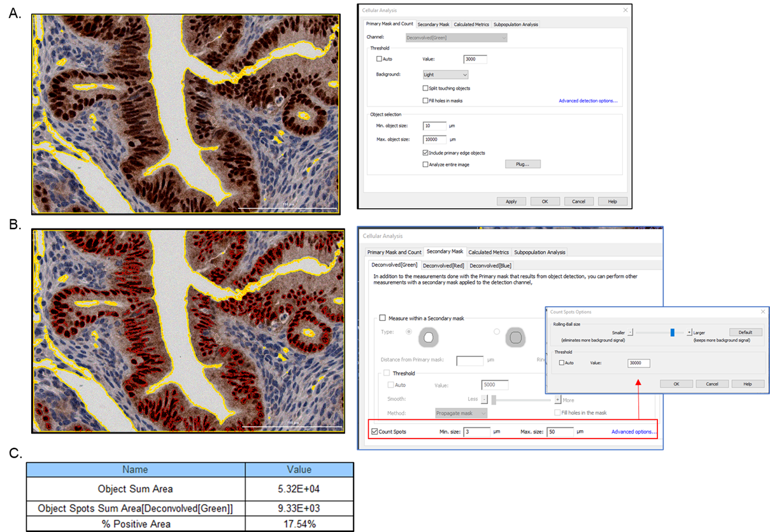Disable the Count Spots checkbox
Viewport: 770px width, 532px height.
[374, 431]
